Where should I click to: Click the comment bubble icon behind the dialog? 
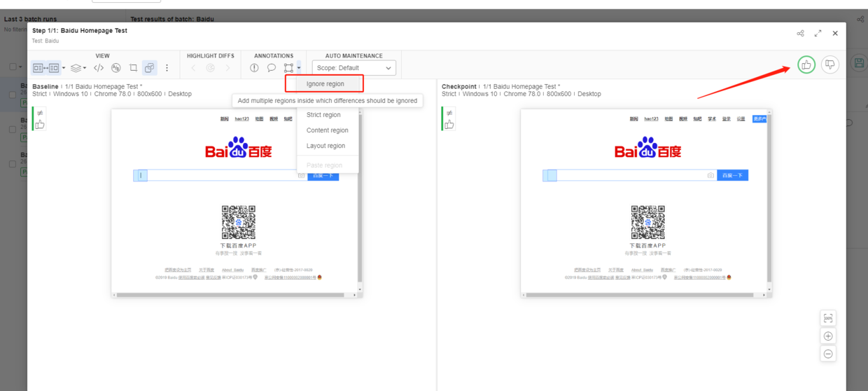click(849, 123)
